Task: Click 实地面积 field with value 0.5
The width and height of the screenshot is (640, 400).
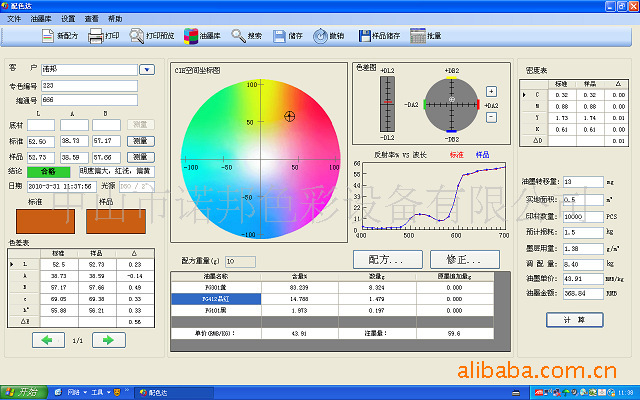Action: coord(583,200)
